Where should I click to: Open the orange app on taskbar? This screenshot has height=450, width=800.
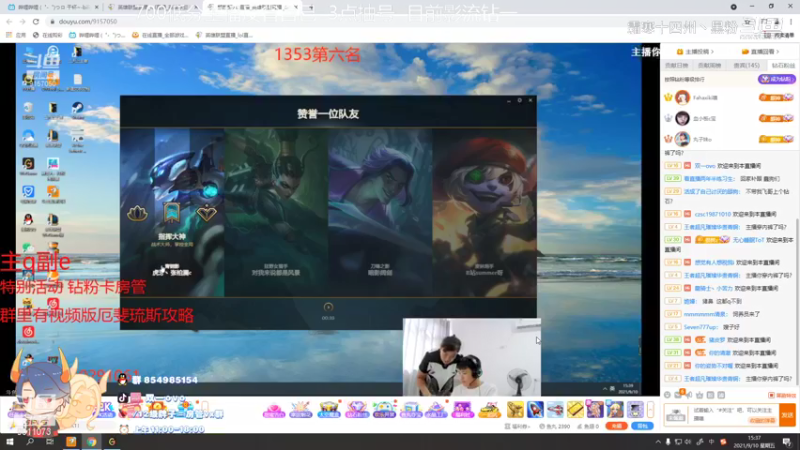tap(71, 442)
